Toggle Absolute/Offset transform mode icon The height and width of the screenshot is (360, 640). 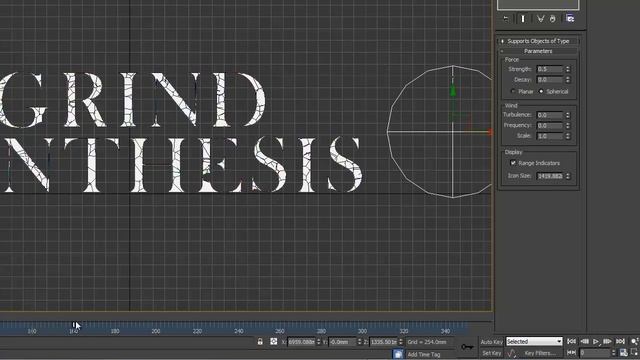[273, 342]
